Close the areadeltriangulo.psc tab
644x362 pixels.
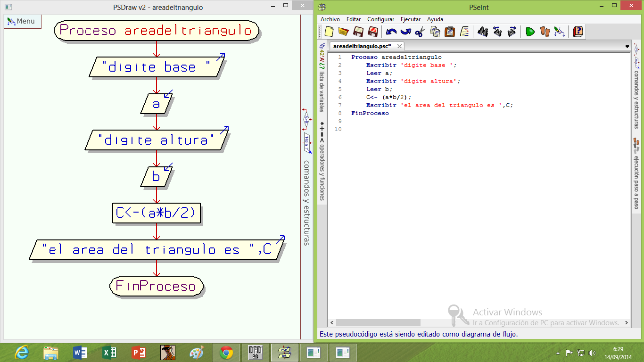click(x=399, y=46)
